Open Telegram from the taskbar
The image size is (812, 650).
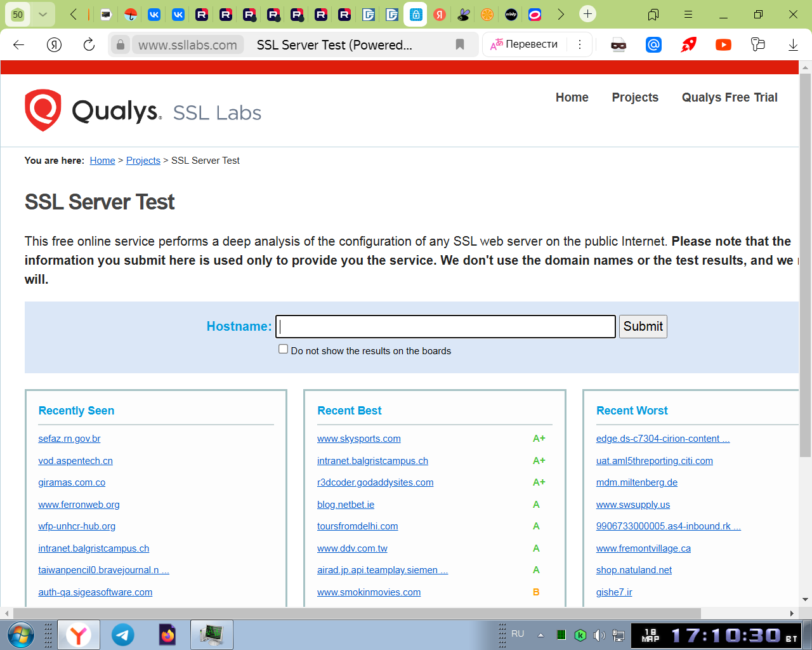pos(123,635)
